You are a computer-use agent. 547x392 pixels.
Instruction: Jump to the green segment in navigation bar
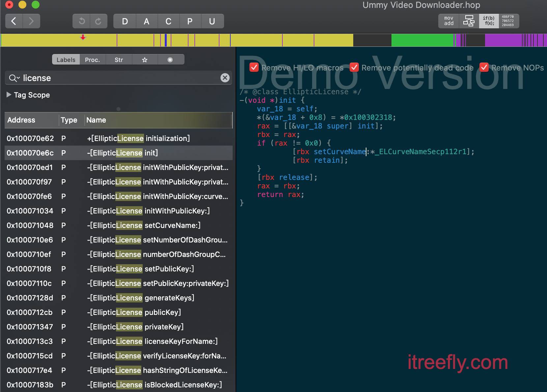(422, 40)
